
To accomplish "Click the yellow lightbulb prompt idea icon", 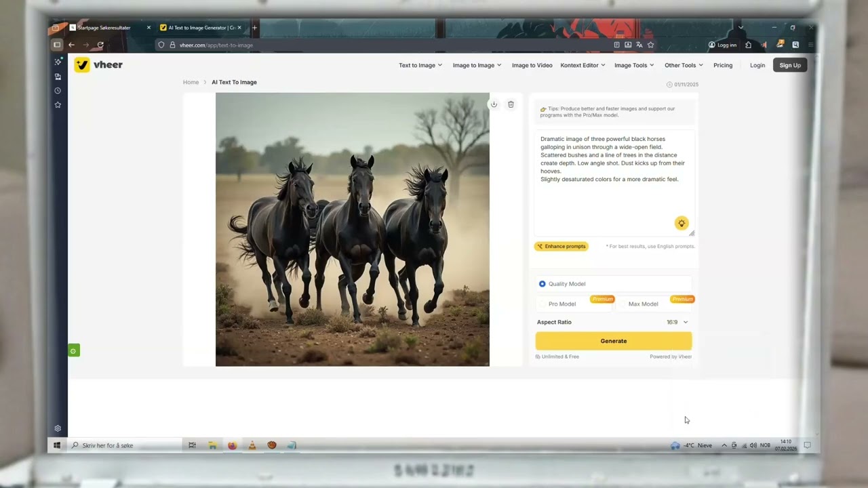I will tap(682, 223).
